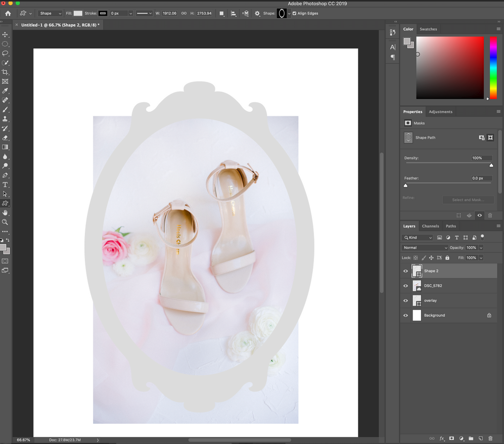Open the Adjustments panel
Screen dimensions: 504x444
440,111
